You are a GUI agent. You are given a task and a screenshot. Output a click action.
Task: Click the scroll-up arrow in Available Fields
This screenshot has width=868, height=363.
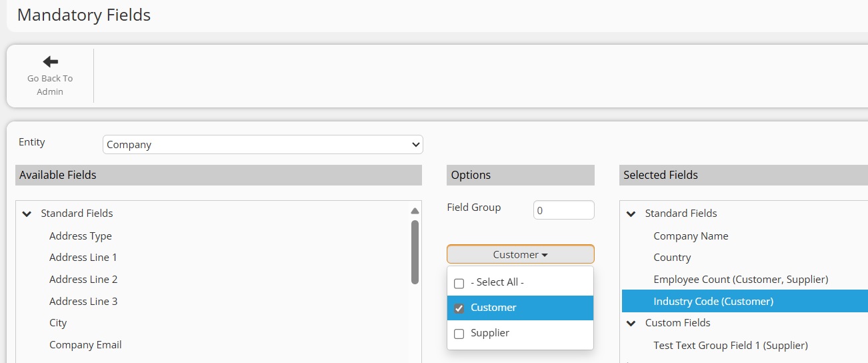415,211
